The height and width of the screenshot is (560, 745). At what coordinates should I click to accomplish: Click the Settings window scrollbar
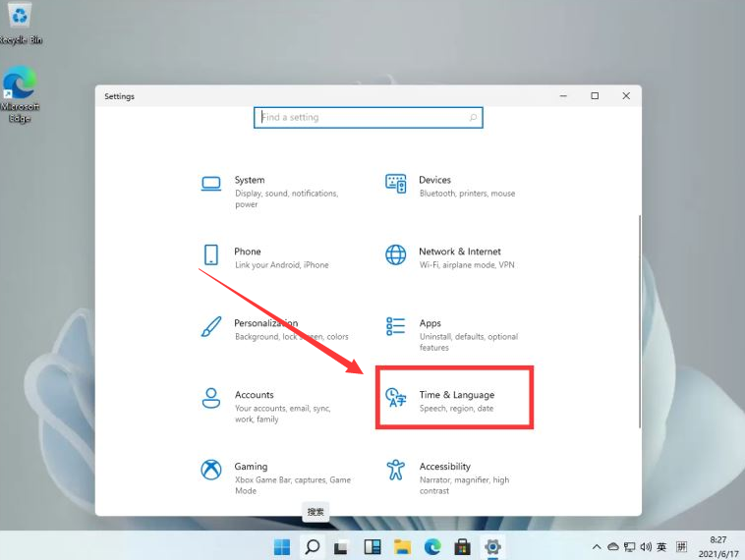pos(640,321)
